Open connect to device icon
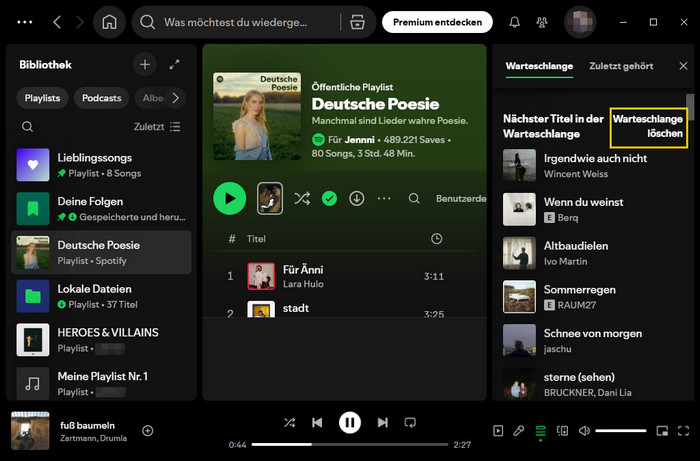The image size is (700, 461). tap(562, 431)
